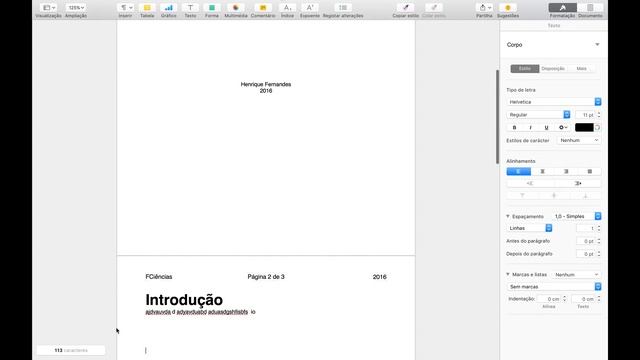
Task: Click the 113 caracteres count indicator
Action: pyautogui.click(x=71, y=350)
